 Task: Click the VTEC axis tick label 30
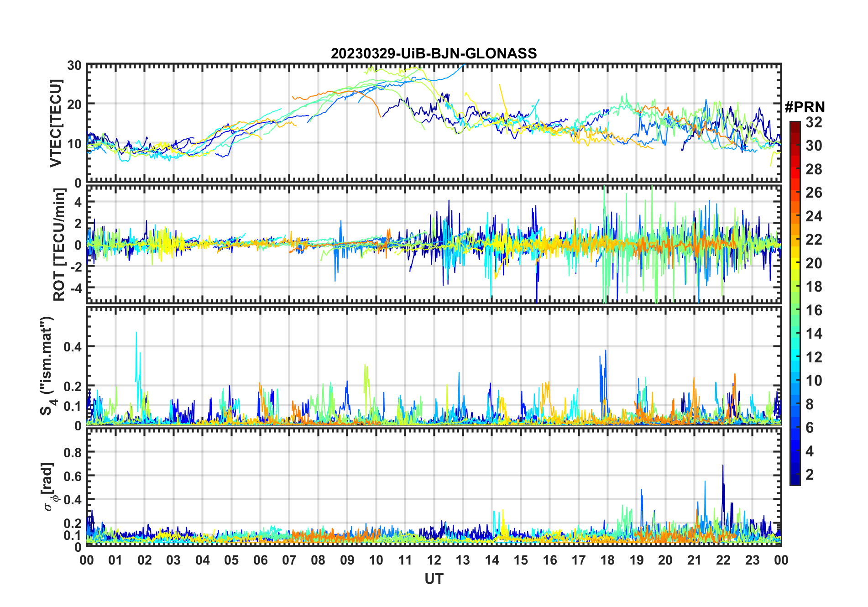(x=74, y=66)
